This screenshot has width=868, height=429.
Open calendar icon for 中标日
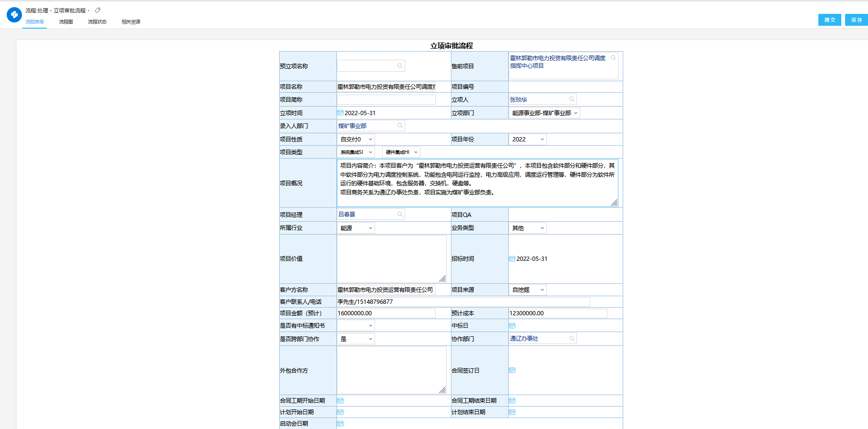pos(512,326)
